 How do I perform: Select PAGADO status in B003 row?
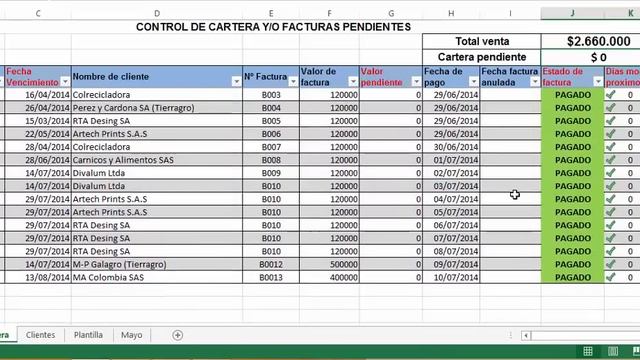(x=573, y=95)
